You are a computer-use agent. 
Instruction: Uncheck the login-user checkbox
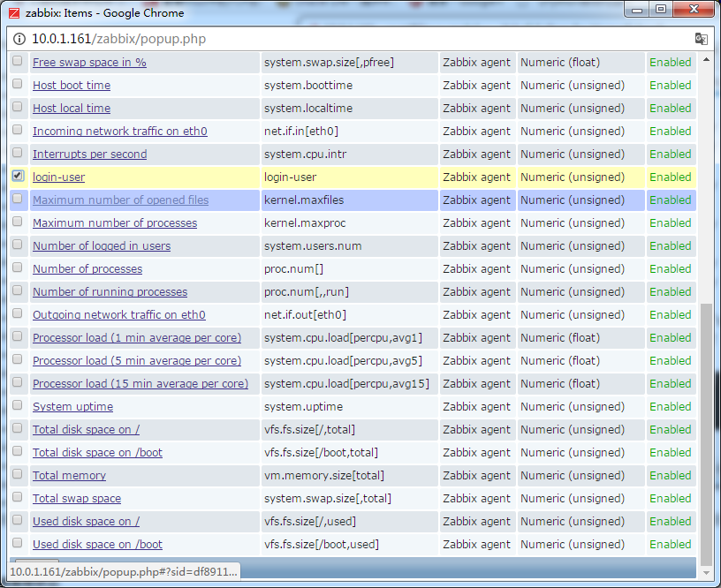click(x=18, y=176)
